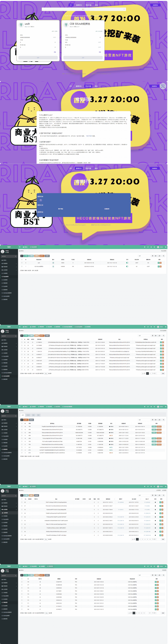The image size is (168, 644).
Task: Click 连接钱包 on the topmost site page
Action: tap(155, 5)
